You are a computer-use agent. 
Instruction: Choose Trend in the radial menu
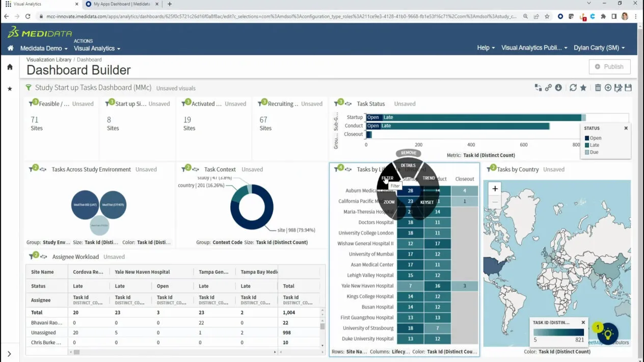point(429,178)
